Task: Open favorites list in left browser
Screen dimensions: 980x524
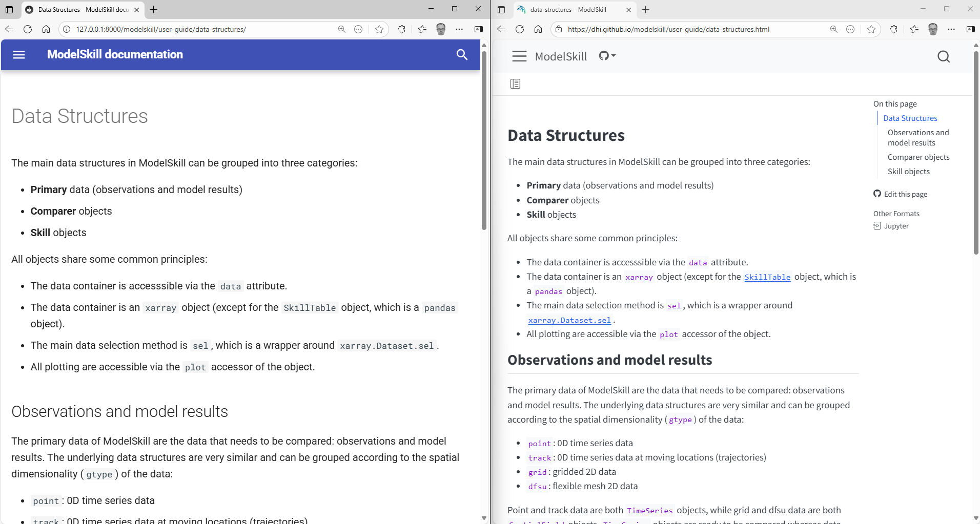Action: pyautogui.click(x=422, y=29)
